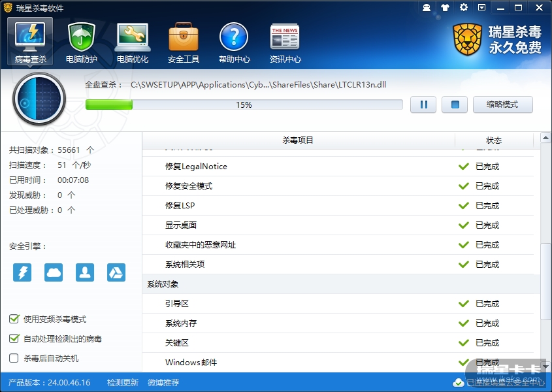Click the person silhouette security engine icon
The width and height of the screenshot is (552, 392).
(x=85, y=272)
